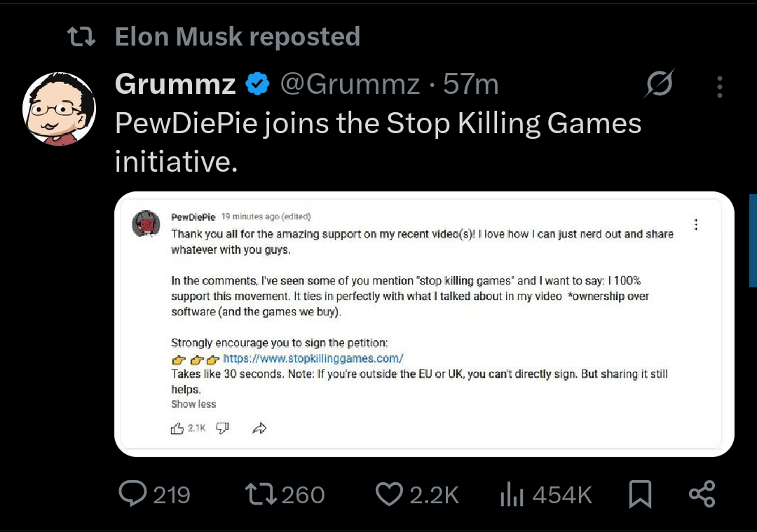Click the repost icon beside Elon Musk reposted
Viewport: 757px width, 532px height.
[81, 36]
